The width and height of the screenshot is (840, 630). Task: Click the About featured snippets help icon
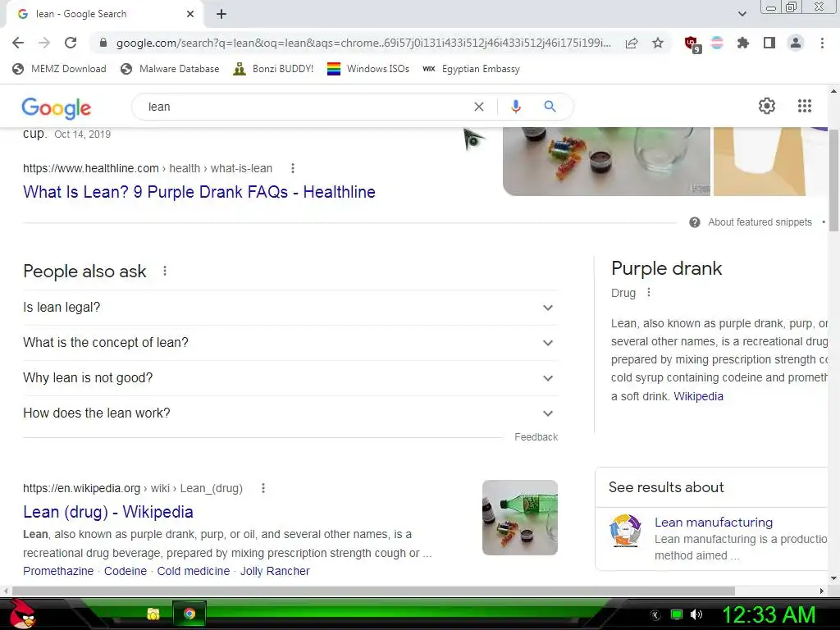(694, 222)
